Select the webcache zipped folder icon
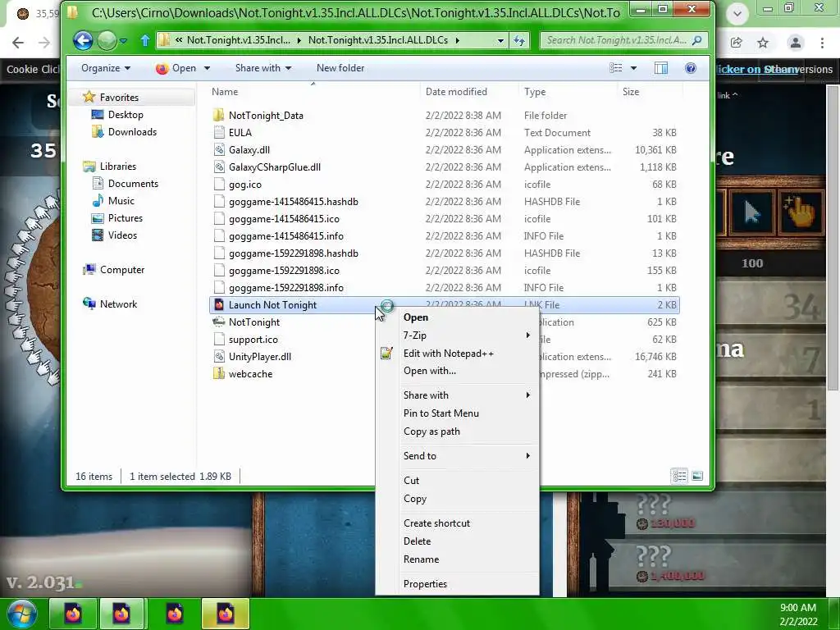840x630 pixels. point(218,373)
